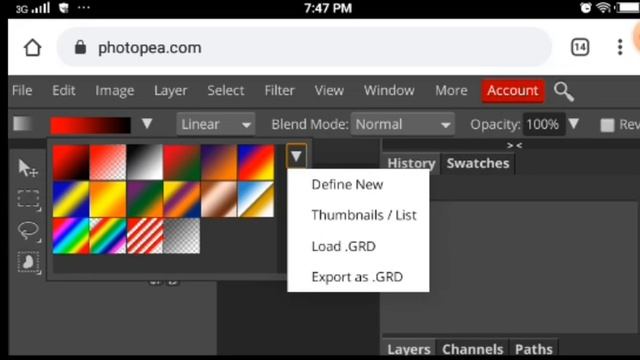Screen dimensions: 640x360
Task: Open the Image menu
Action: click(x=115, y=90)
